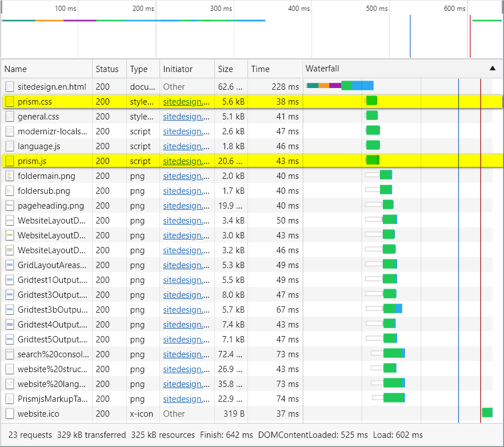
Task: Click the language.js file icon
Action: [10, 146]
